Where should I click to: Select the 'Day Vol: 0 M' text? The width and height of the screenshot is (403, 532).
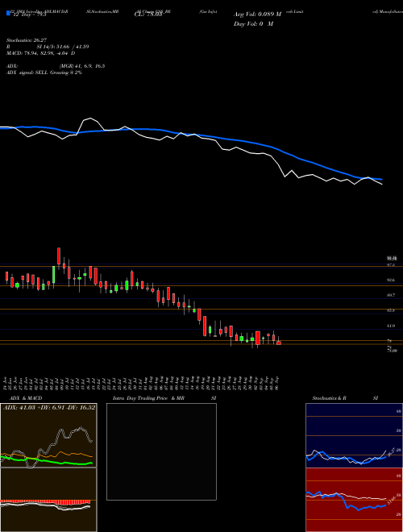click(253, 23)
